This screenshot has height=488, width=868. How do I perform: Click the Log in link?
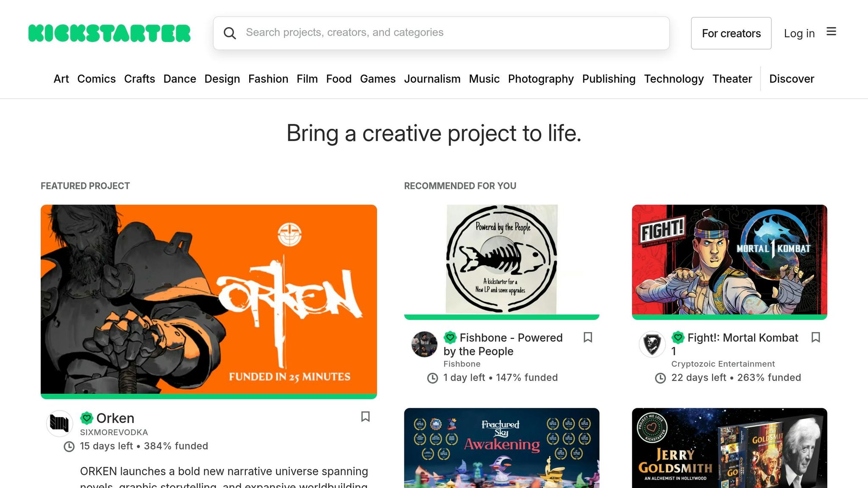pyautogui.click(x=799, y=33)
